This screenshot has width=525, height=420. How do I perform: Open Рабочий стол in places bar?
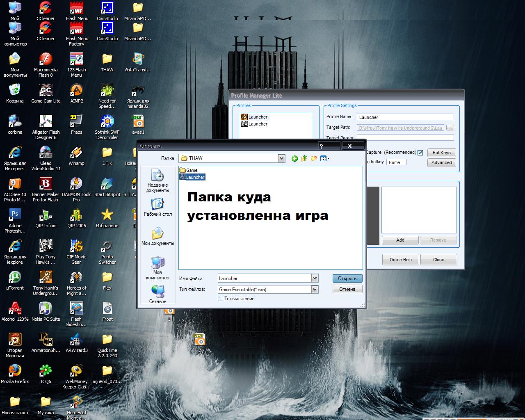(x=157, y=207)
